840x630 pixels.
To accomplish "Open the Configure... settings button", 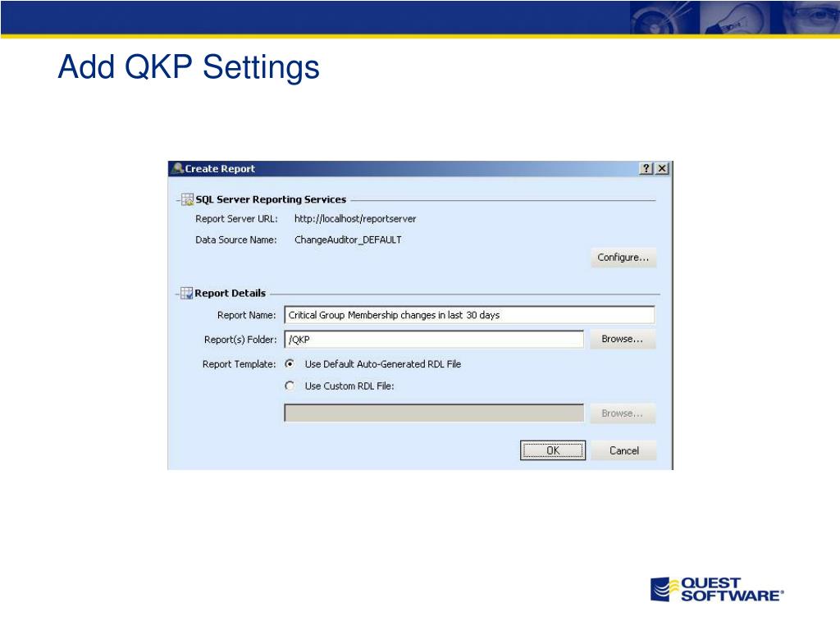I will [623, 258].
